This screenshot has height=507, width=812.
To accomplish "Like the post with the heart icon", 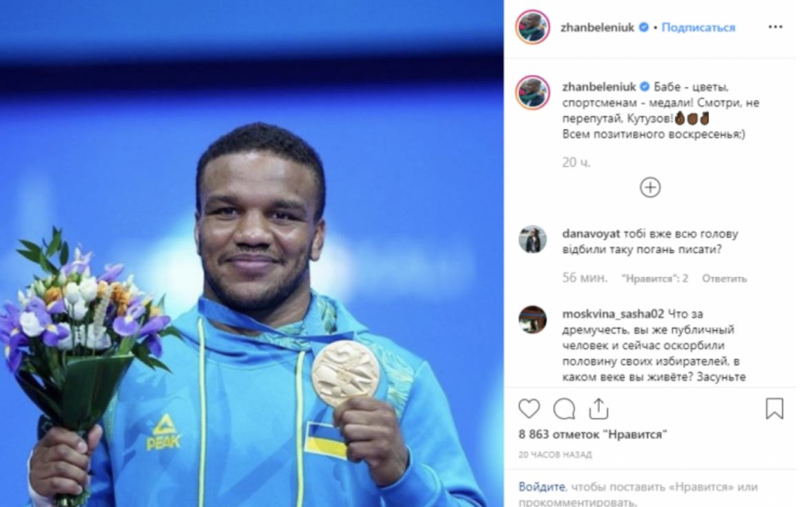I will coord(529,408).
